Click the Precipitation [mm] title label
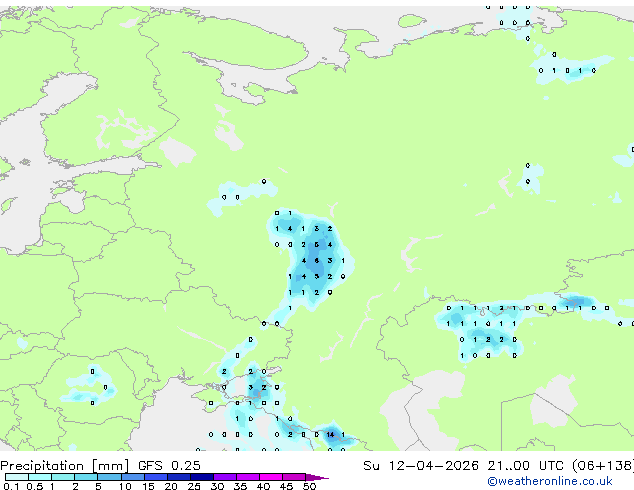The height and width of the screenshot is (490, 634). point(65,466)
